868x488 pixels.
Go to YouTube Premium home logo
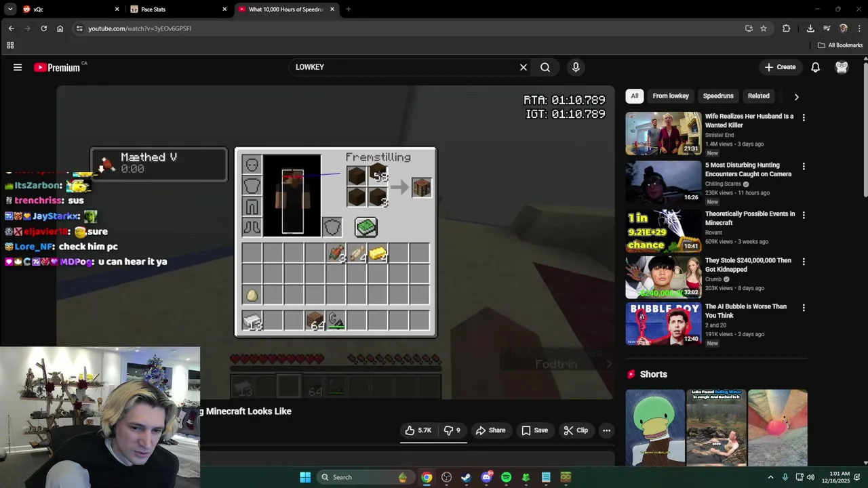tap(58, 67)
